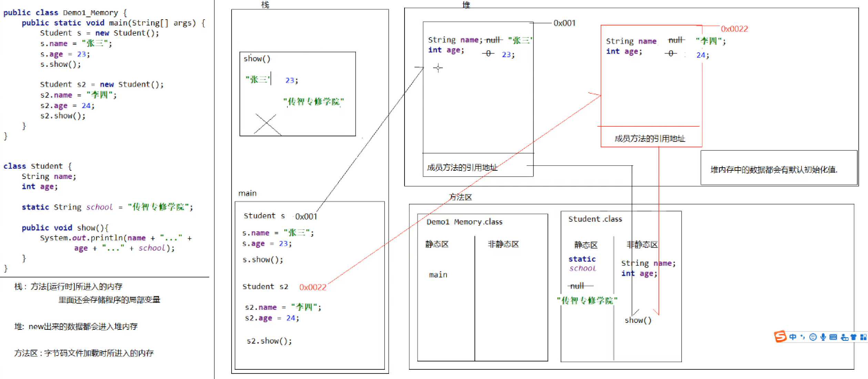Click the "0x001" label beside the heap object
Screen dimensions: 868x379
(564, 23)
